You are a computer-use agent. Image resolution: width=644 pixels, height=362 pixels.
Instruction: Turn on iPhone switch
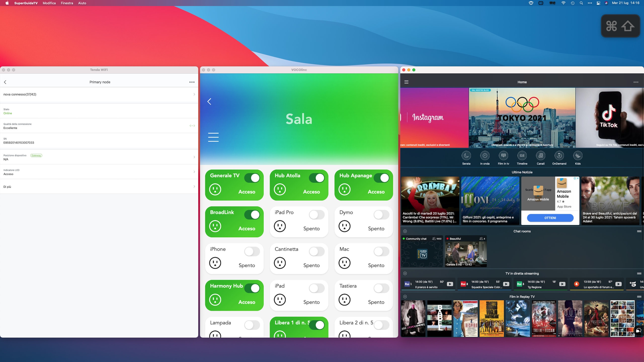pos(252,251)
